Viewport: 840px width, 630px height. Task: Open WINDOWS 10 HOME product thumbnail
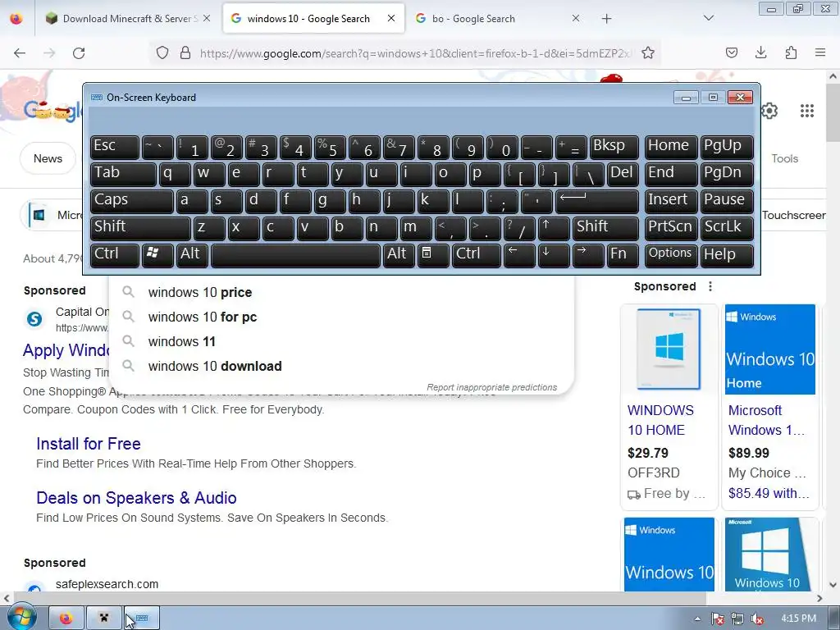tap(669, 349)
